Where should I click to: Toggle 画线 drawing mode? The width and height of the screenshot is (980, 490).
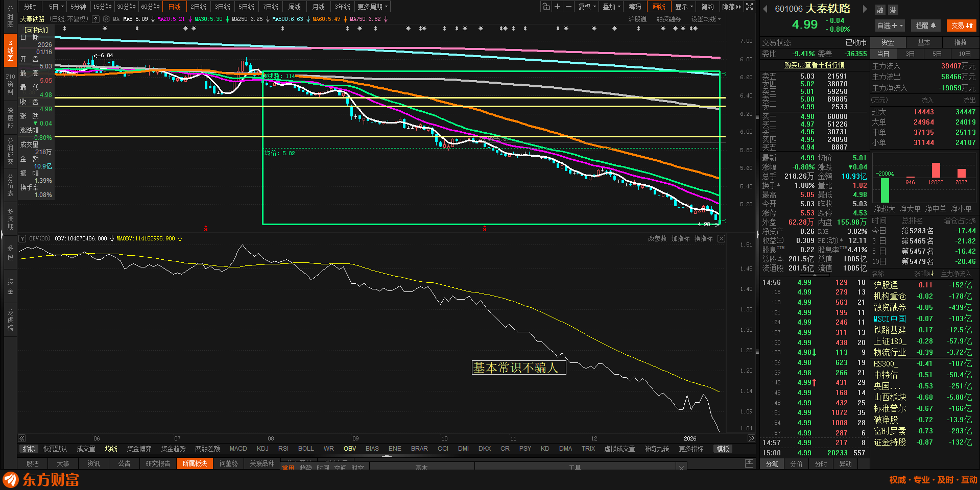(x=659, y=7)
